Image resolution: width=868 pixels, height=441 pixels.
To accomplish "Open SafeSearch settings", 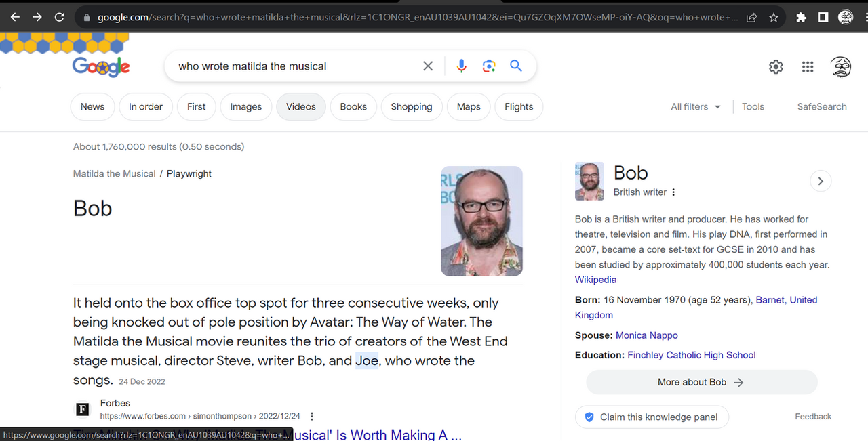I will tap(822, 107).
